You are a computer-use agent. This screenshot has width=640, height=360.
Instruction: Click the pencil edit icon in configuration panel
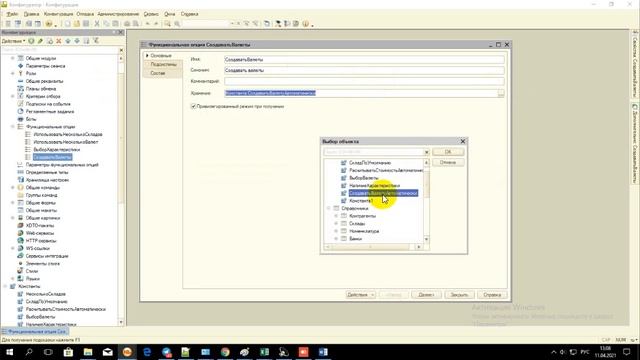(40, 41)
